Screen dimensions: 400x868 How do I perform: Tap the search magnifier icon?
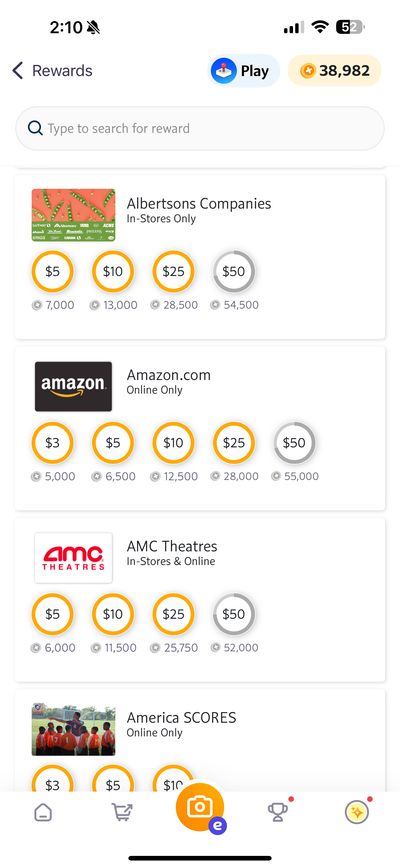click(35, 128)
